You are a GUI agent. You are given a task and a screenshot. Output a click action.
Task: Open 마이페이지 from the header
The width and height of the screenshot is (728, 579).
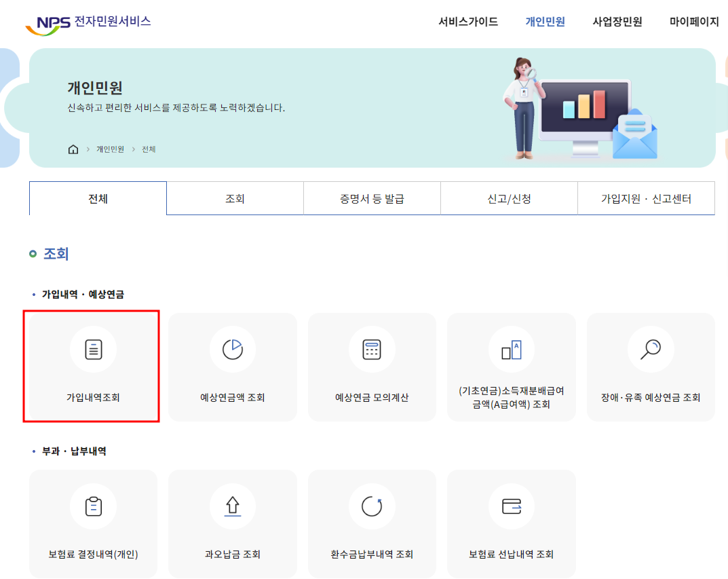pos(693,22)
